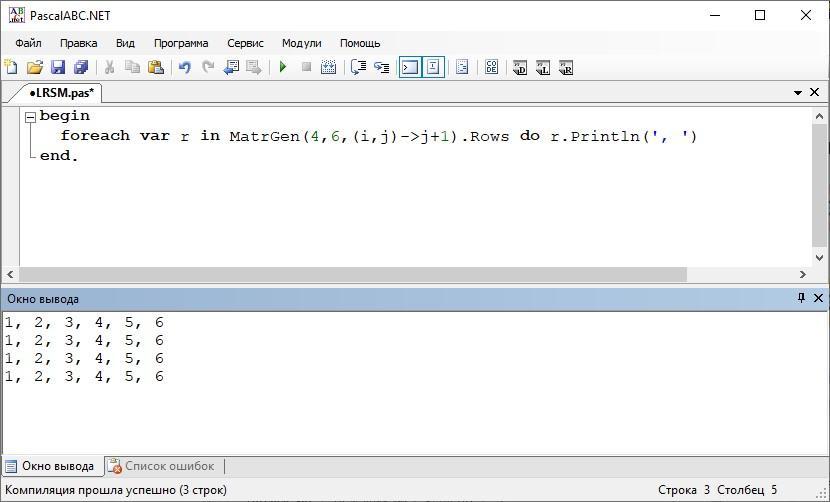Click the Компиляция прошла успешно status message
Image resolution: width=830 pixels, height=502 pixels.
point(116,490)
